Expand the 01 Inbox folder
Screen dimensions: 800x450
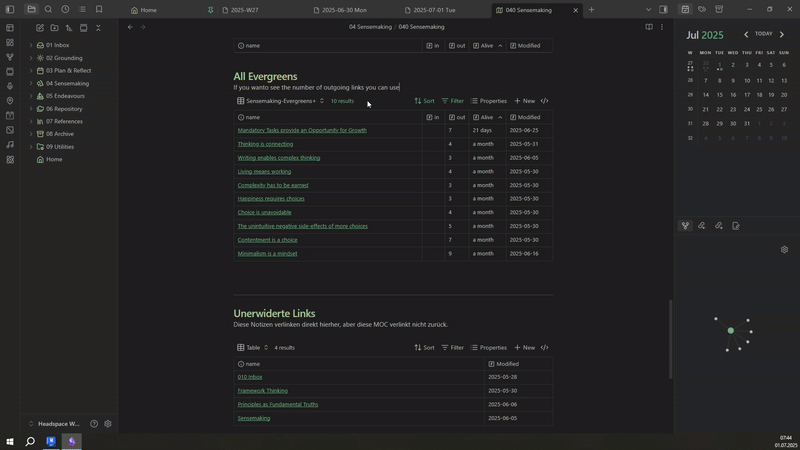pos(31,45)
